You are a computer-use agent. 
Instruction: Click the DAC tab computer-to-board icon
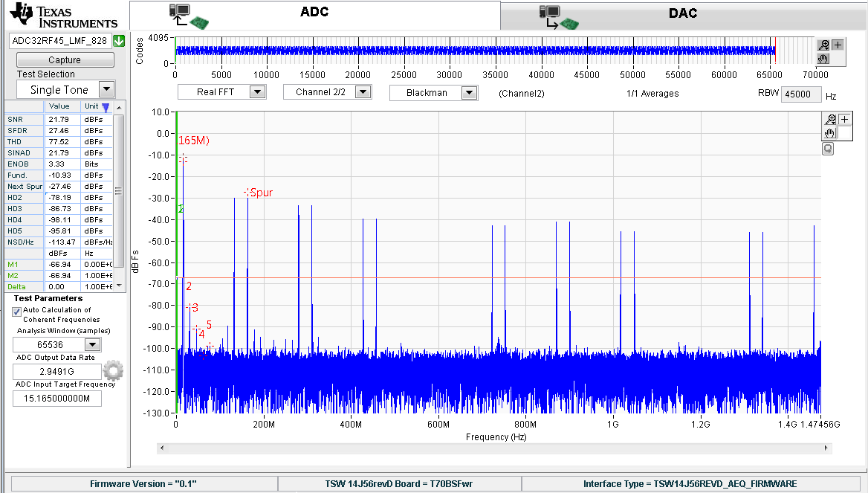coord(559,17)
